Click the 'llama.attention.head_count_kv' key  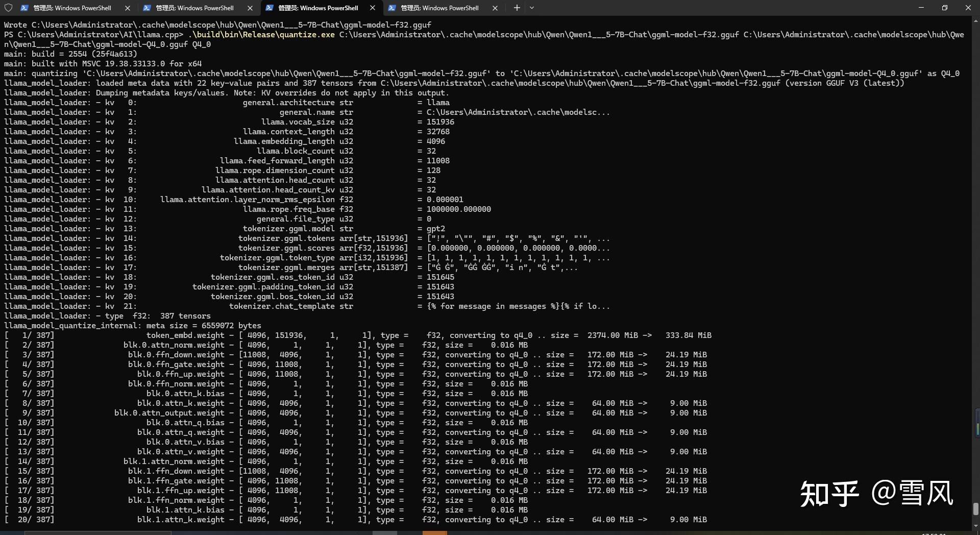click(268, 190)
